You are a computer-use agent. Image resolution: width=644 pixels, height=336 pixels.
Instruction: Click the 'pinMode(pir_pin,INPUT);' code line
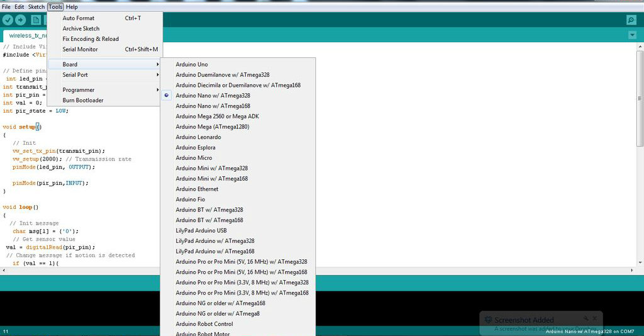pyautogui.click(x=50, y=183)
